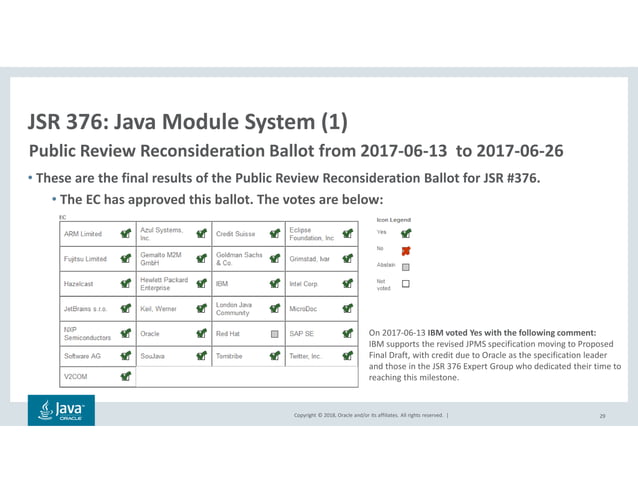The height and width of the screenshot is (493, 638).
Task: Select the 'Oracle' table cell text
Action: (150, 334)
